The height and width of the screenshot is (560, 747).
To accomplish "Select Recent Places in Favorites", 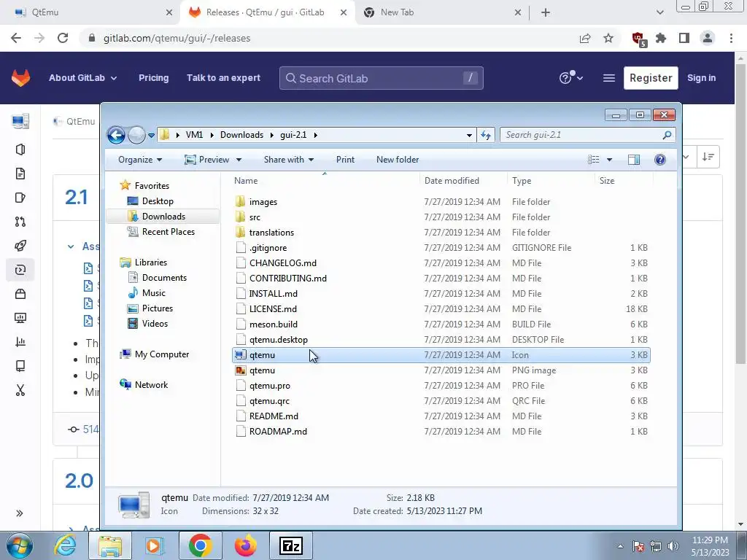I will coord(169,231).
